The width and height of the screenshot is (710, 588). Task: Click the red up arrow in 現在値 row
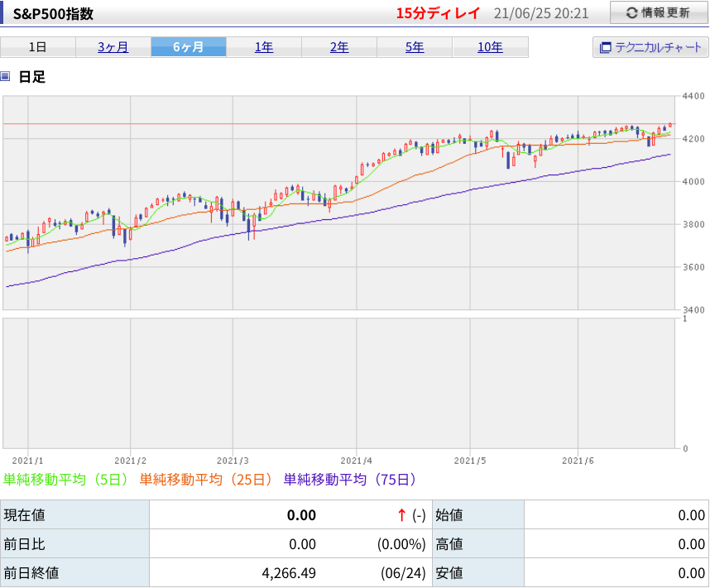point(401,515)
